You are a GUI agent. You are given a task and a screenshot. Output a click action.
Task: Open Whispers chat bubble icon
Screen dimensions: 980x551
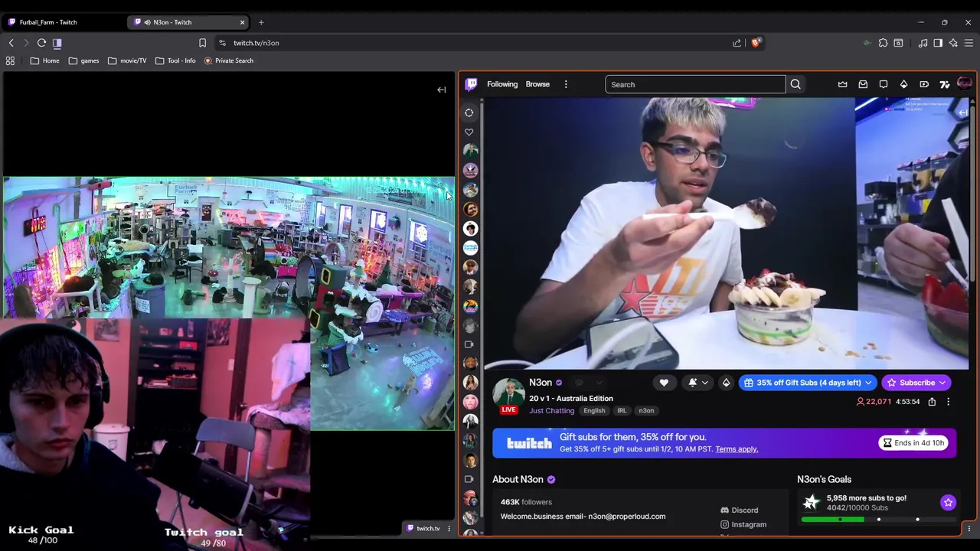884,84
